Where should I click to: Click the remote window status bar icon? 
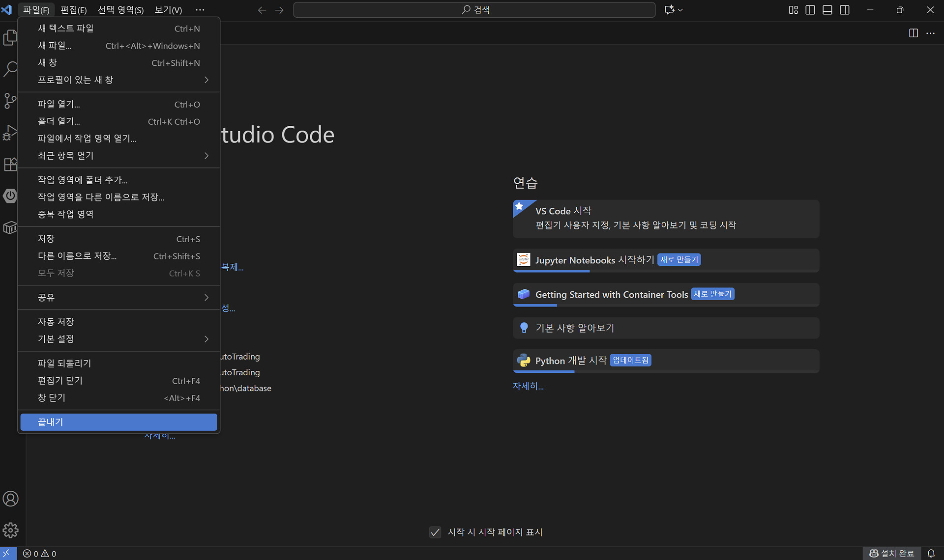tap(7, 553)
